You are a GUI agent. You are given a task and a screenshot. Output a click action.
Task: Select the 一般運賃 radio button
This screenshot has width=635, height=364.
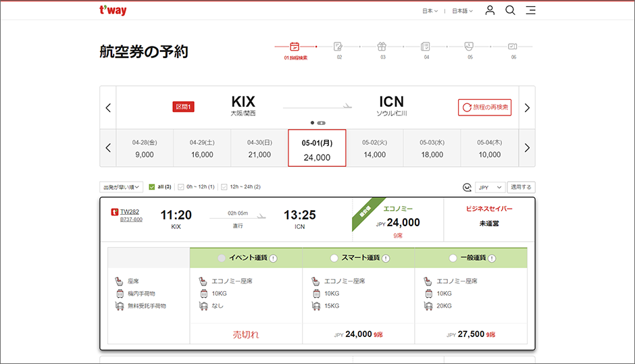(453, 258)
